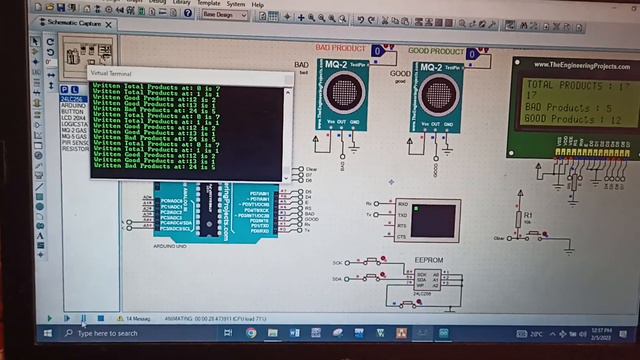Play the simulation
The height and width of the screenshot is (360, 640).
coord(49,318)
